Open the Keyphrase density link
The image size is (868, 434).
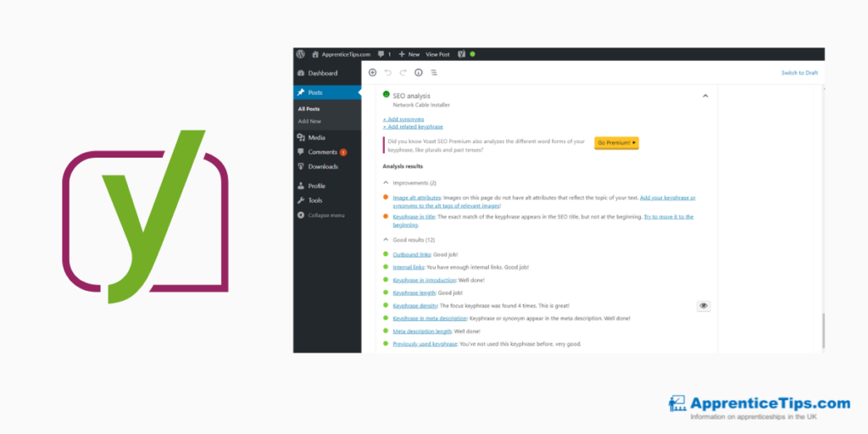pyautogui.click(x=415, y=305)
